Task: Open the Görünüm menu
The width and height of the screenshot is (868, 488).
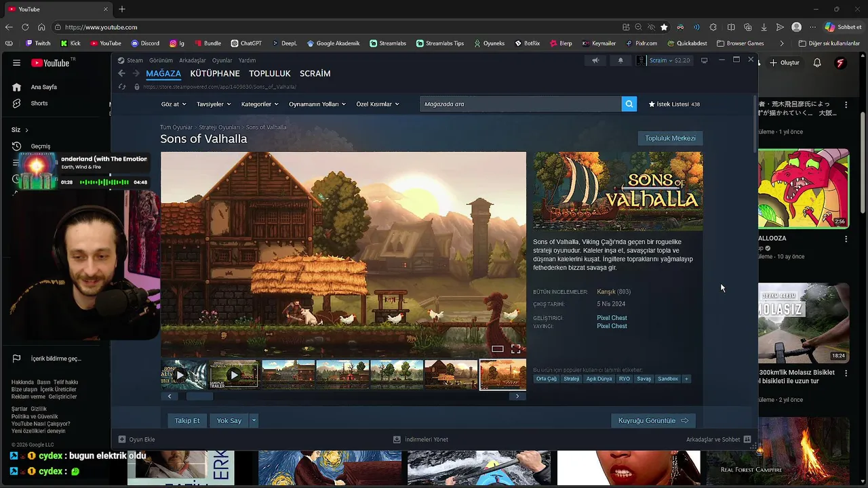Action: pos(161,60)
